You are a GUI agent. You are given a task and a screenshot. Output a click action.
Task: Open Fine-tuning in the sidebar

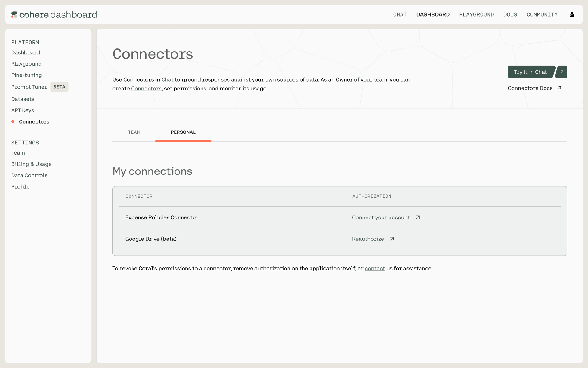coord(26,75)
